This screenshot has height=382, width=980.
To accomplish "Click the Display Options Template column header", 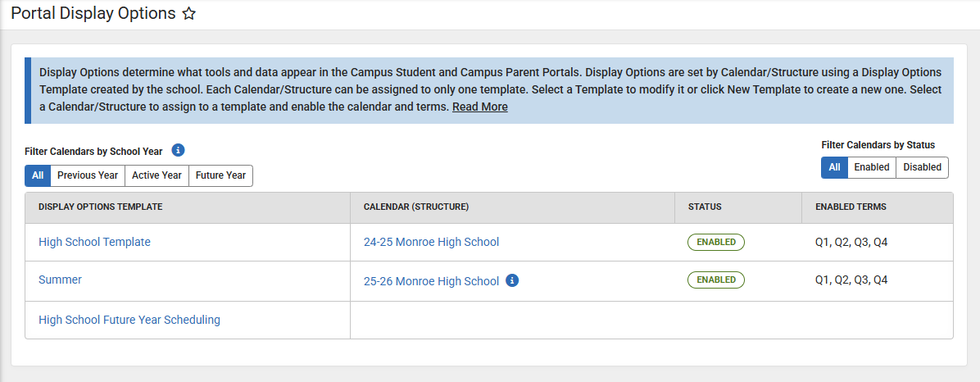I will (x=100, y=207).
